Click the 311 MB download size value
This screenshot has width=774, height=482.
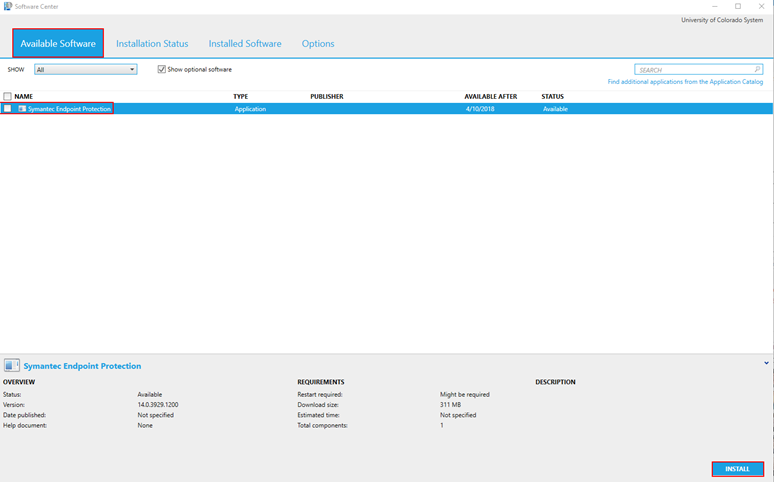[x=451, y=404]
